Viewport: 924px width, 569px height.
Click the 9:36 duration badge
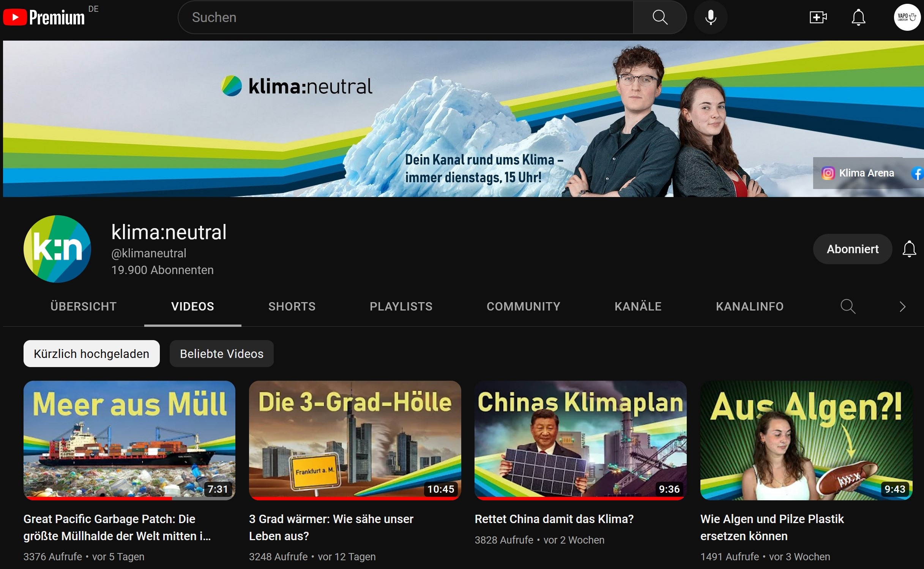pyautogui.click(x=669, y=489)
